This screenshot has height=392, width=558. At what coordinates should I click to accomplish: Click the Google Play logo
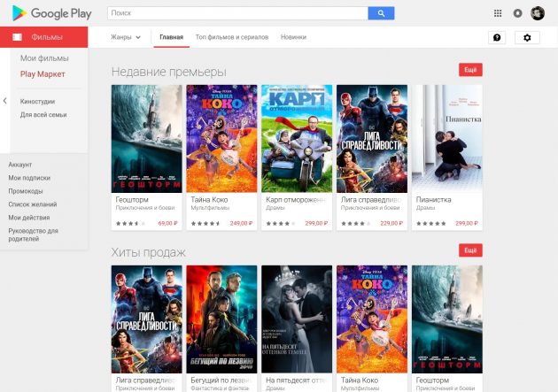click(x=51, y=13)
